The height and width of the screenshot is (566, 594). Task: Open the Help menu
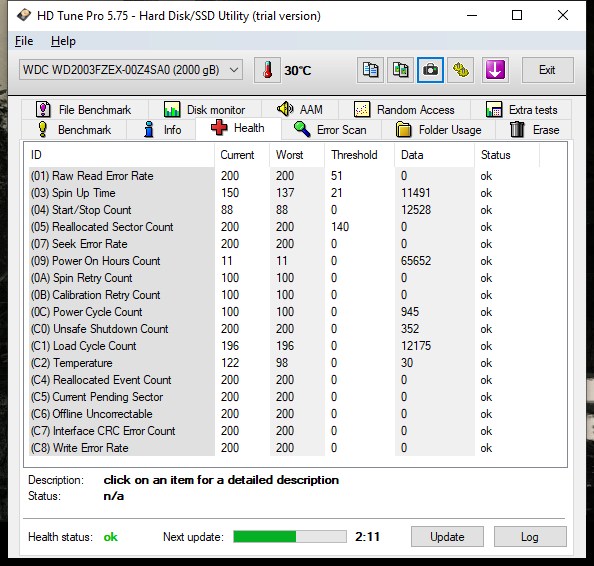tap(63, 41)
